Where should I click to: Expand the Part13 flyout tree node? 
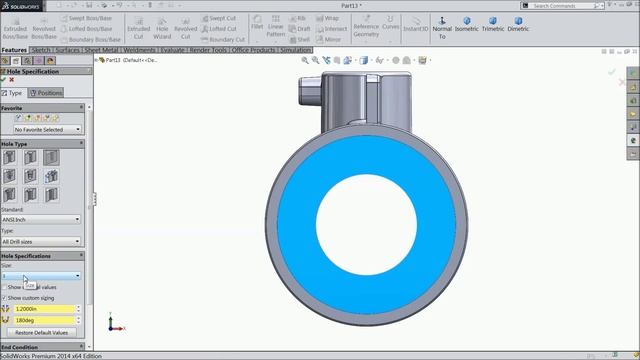[96, 60]
